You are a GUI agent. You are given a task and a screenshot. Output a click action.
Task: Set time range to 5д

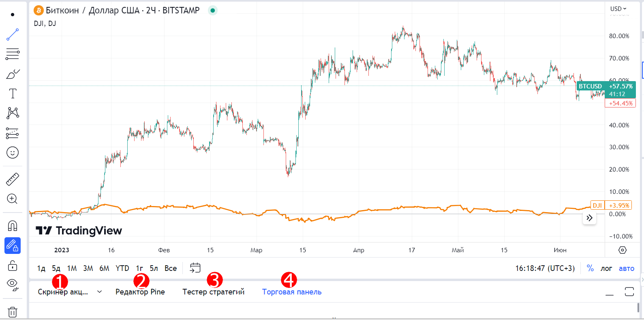[56, 268]
